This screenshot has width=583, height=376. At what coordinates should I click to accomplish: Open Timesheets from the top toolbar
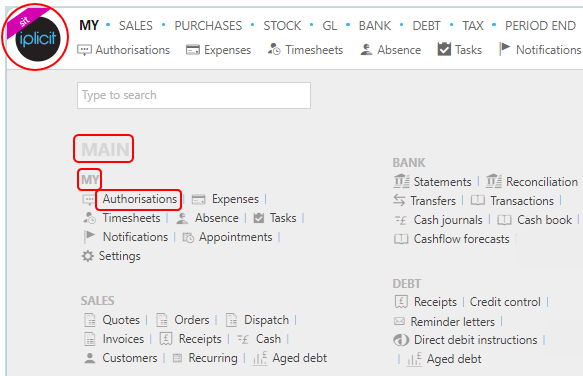(314, 50)
